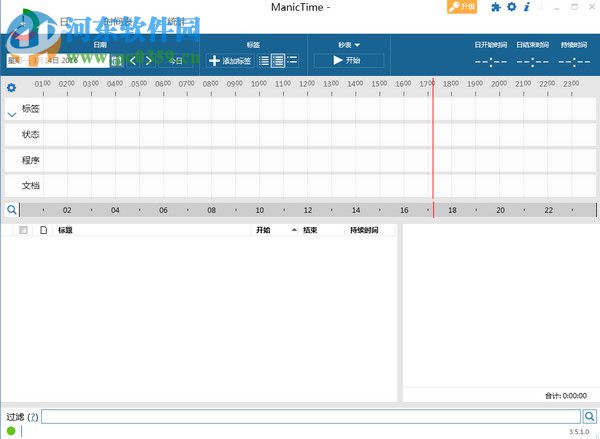600x439 pixels.
Task: Go to the previous day arrow
Action: [133, 60]
